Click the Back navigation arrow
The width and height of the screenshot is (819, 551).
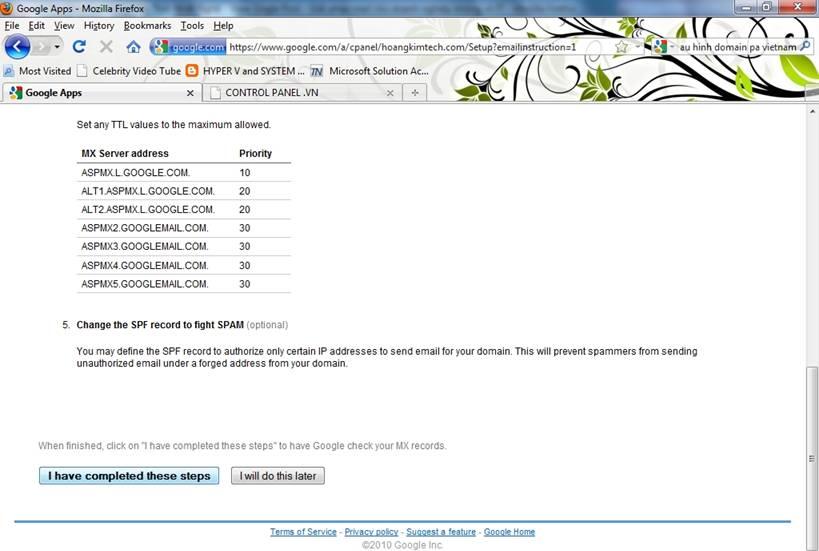click(x=17, y=47)
